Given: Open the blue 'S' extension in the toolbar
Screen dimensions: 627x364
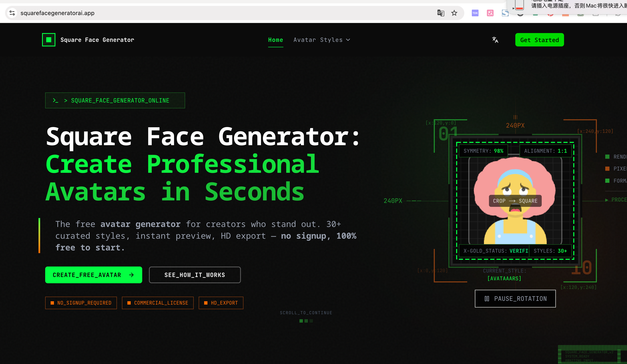Looking at the screenshot, I should coord(505,13).
